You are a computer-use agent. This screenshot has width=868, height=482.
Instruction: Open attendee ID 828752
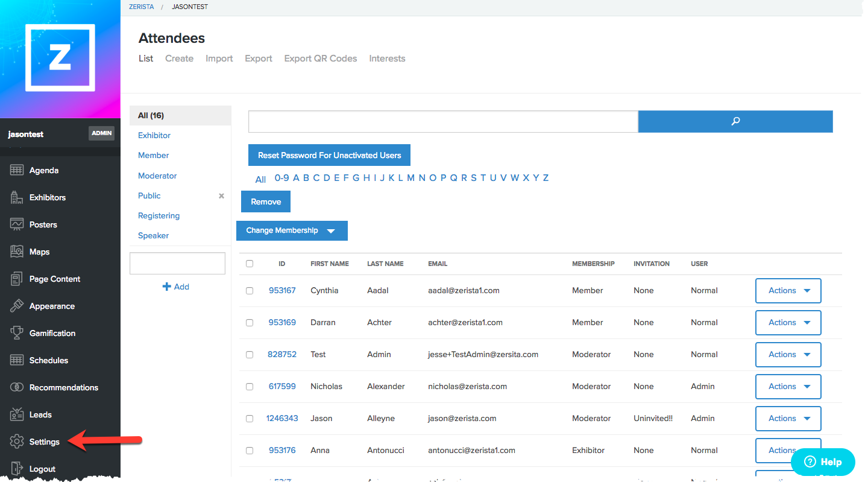(x=282, y=355)
